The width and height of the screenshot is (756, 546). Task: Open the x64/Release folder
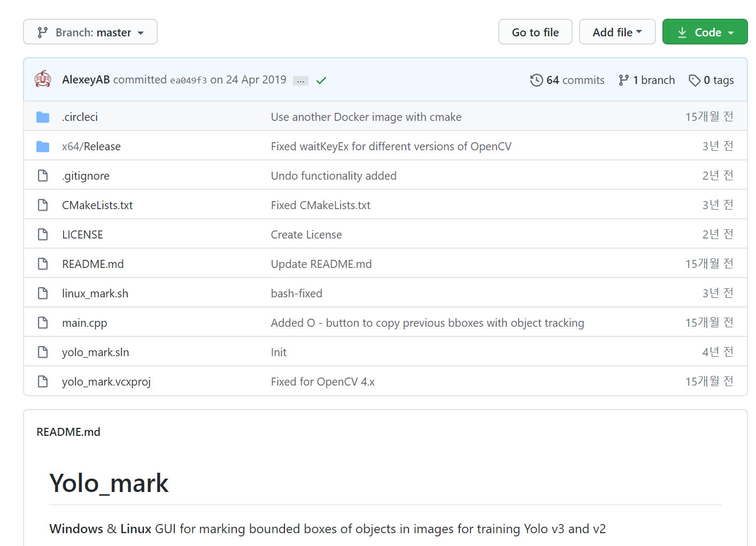click(91, 147)
